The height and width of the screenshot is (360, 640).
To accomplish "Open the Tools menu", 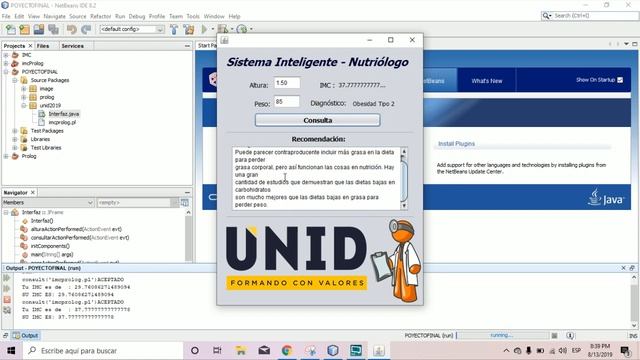I will tap(193, 16).
